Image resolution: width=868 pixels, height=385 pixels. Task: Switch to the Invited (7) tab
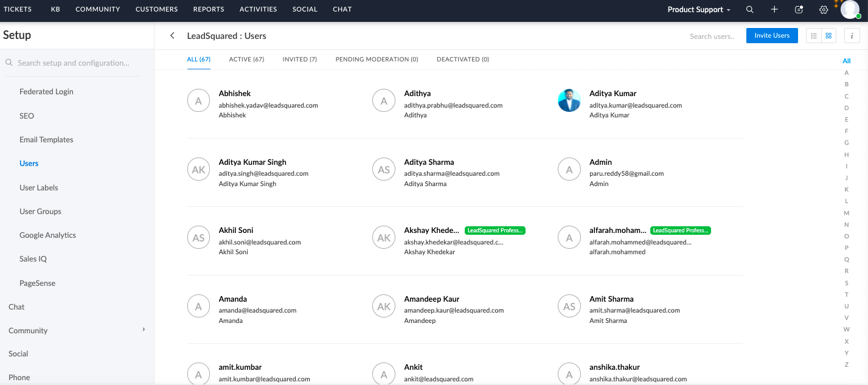pyautogui.click(x=299, y=60)
